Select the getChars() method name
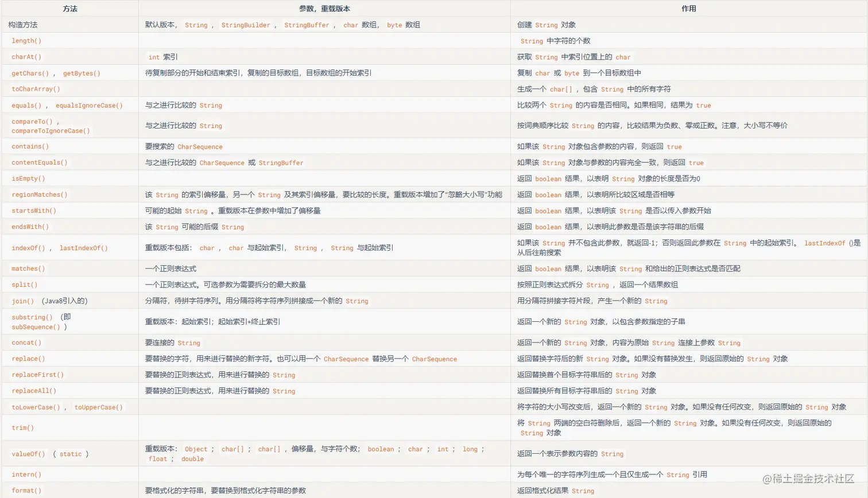The height and width of the screenshot is (498, 868). click(x=30, y=73)
